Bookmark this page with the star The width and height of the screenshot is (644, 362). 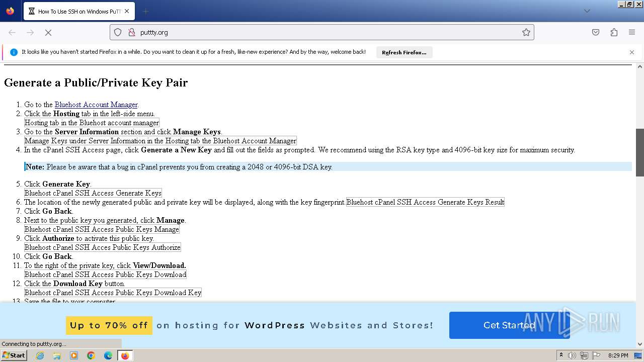click(526, 32)
